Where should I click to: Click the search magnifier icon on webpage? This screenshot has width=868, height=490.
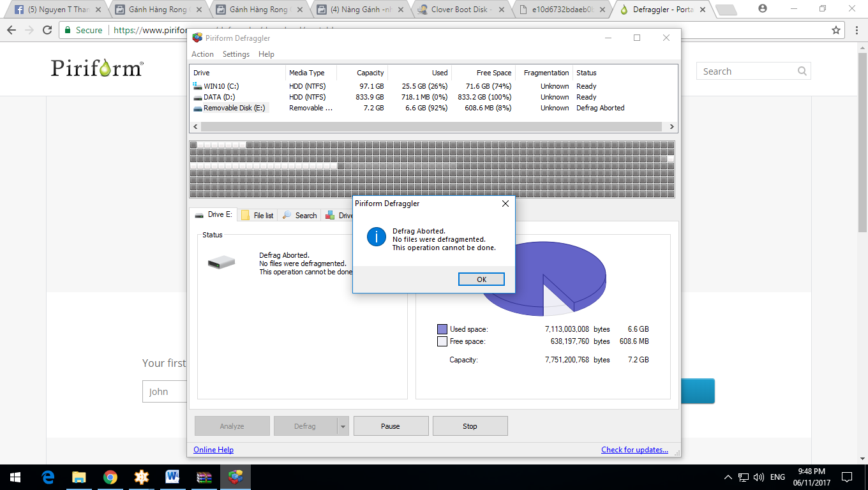(802, 71)
